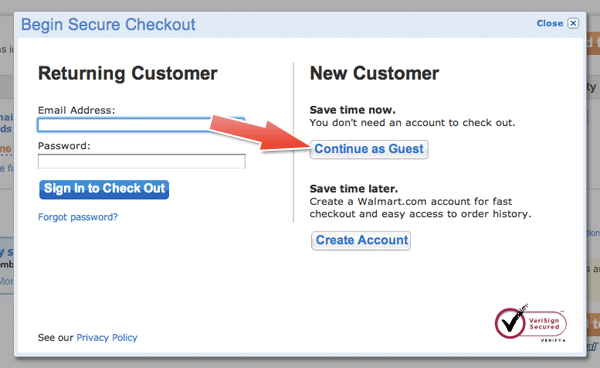Open the Privacy Policy link
The width and height of the screenshot is (600, 368).
[107, 338]
